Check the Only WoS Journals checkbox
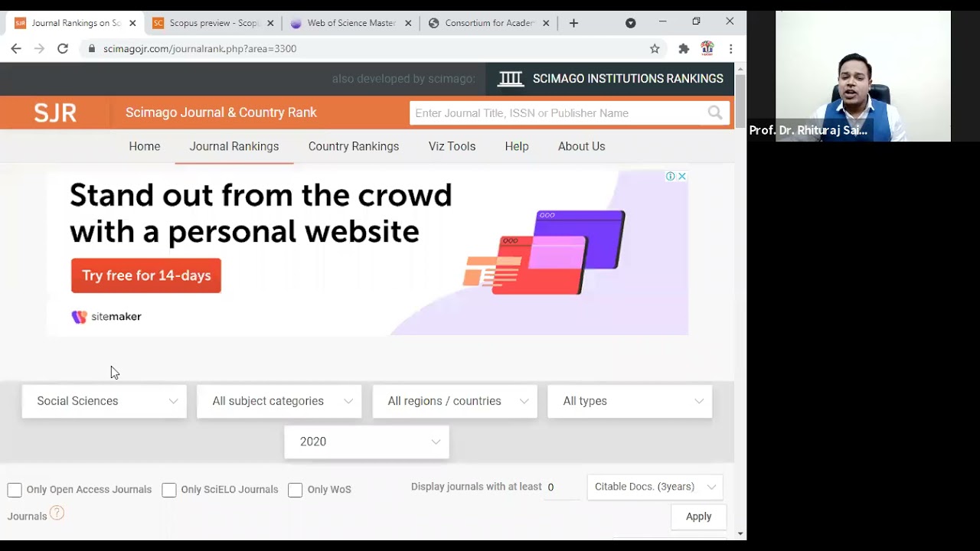The height and width of the screenshot is (551, 980). pos(295,490)
